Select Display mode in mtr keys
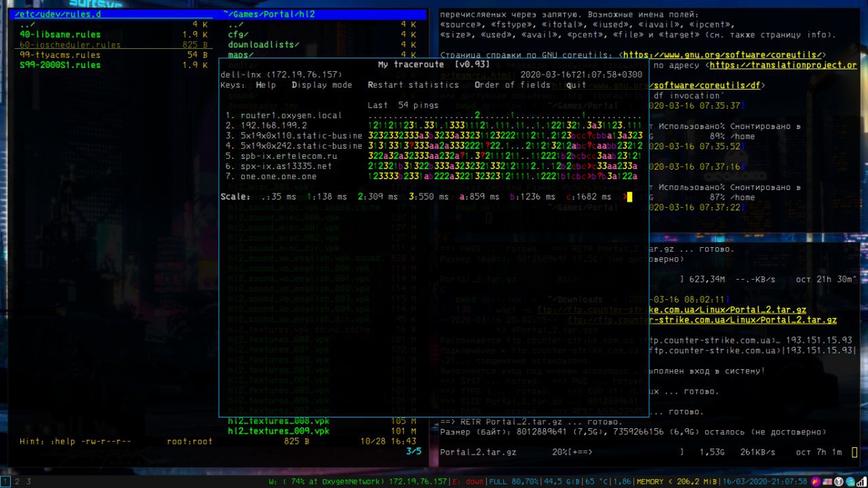 click(322, 85)
